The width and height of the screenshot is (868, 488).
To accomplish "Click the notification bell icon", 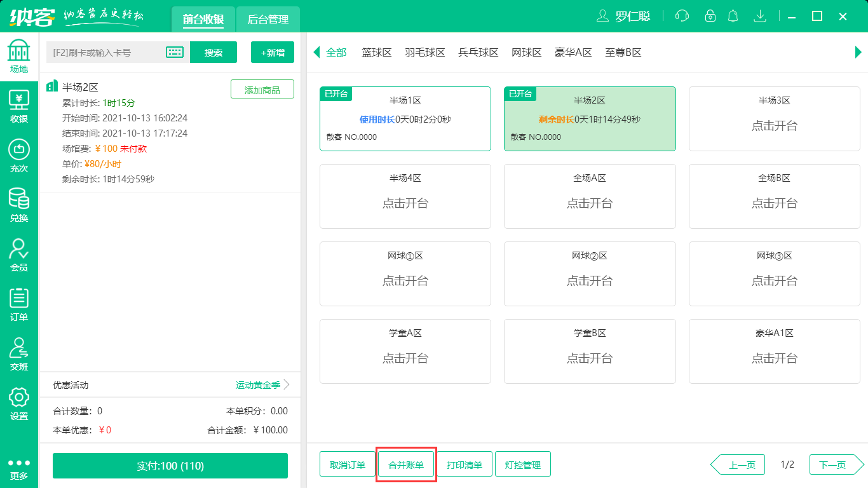I will tap(733, 16).
